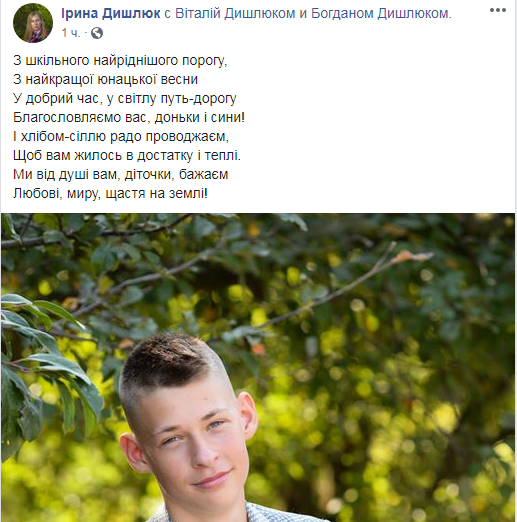The width and height of the screenshot is (517, 522).
Task: Open tagged profile Віталій Дишлюком
Action: click(x=235, y=13)
